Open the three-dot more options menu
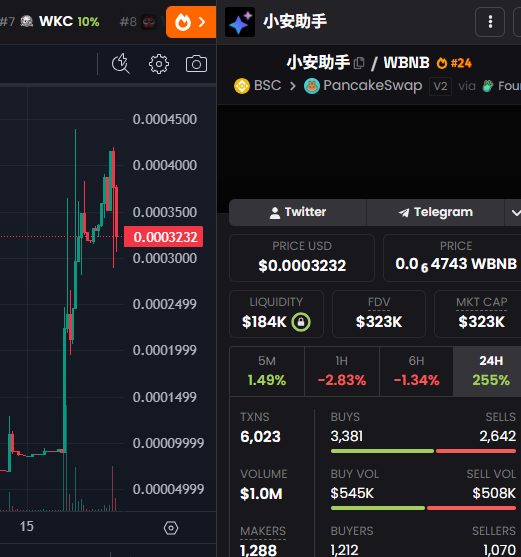The width and height of the screenshot is (521, 557). [490, 22]
